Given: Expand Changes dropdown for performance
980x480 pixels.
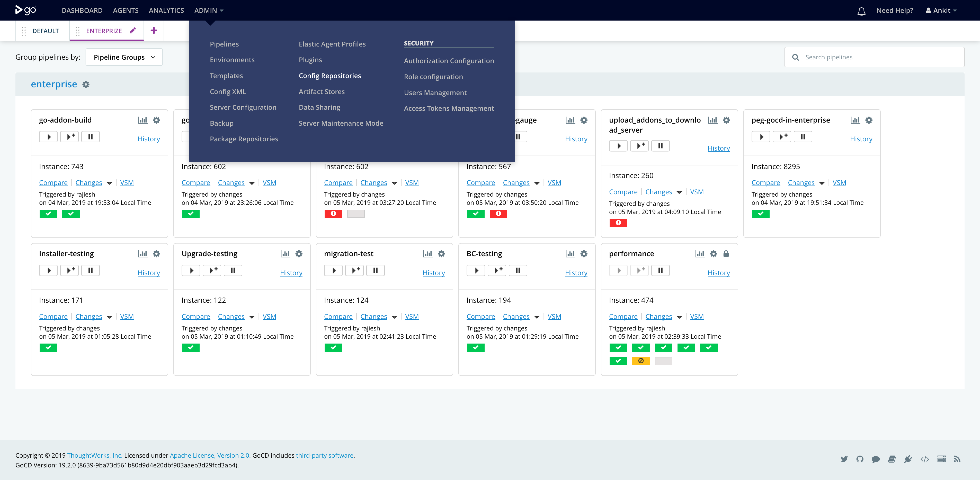Looking at the screenshot, I should 679,317.
